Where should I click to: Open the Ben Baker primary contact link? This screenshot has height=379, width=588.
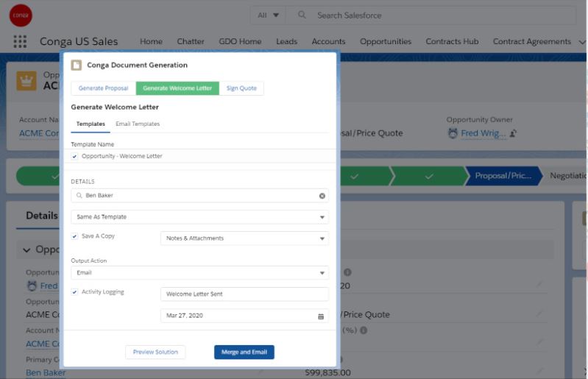coord(46,372)
